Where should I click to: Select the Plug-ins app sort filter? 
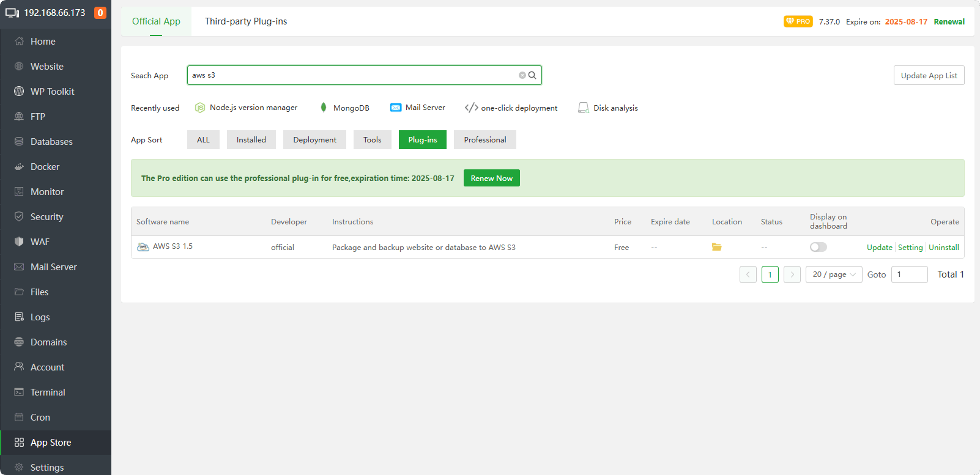[423, 140]
